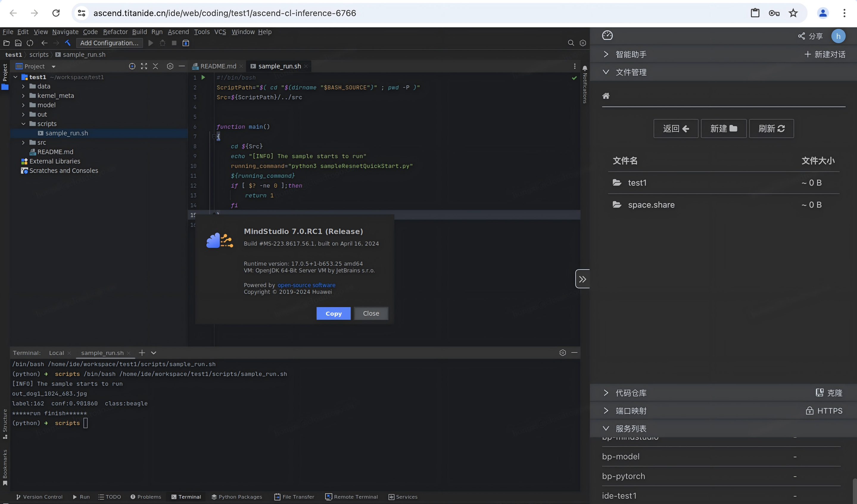Click the dashboard gauge icon
The image size is (857, 504).
[x=607, y=35]
